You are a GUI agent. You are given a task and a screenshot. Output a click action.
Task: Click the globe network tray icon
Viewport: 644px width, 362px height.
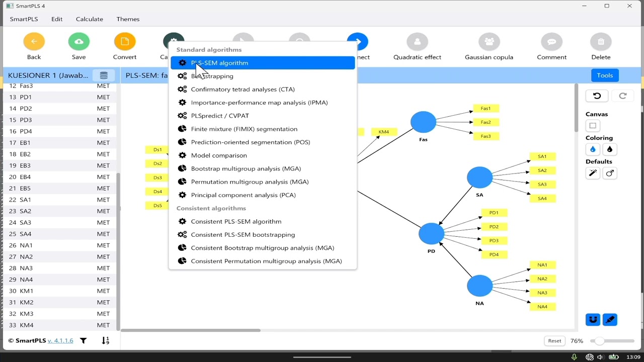pos(590,357)
